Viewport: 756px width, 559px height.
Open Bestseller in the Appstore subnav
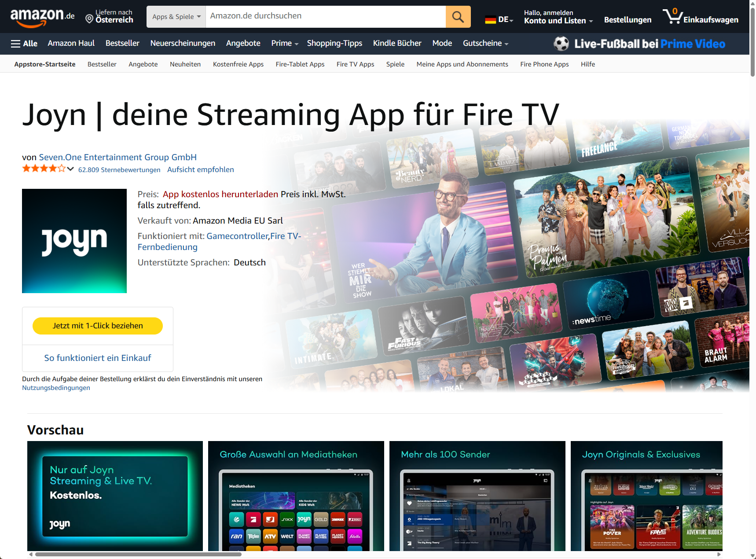point(102,64)
